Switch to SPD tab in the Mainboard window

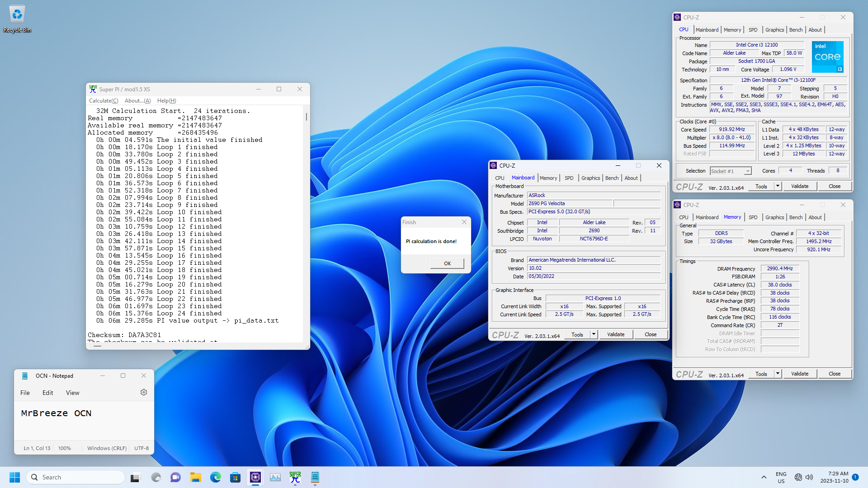569,178
